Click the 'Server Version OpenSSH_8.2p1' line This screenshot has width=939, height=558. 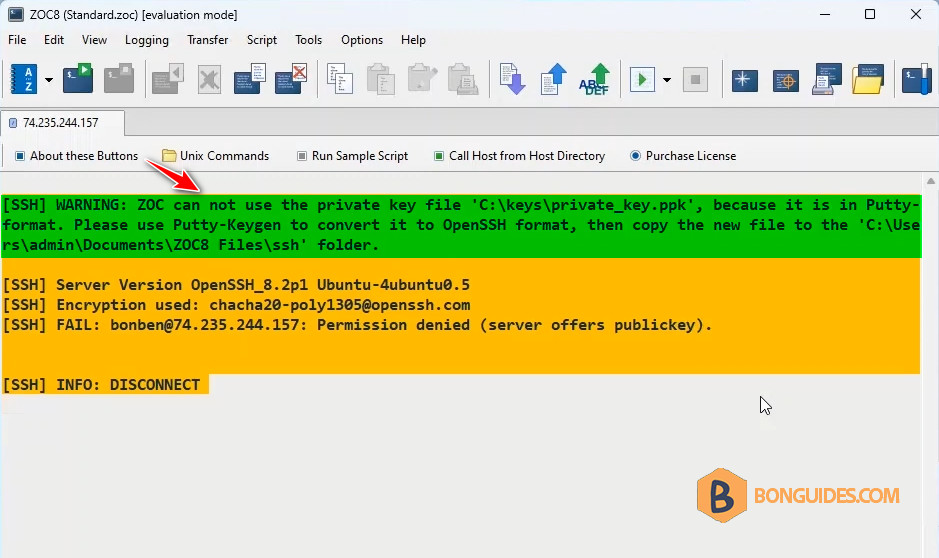pyautogui.click(x=237, y=285)
